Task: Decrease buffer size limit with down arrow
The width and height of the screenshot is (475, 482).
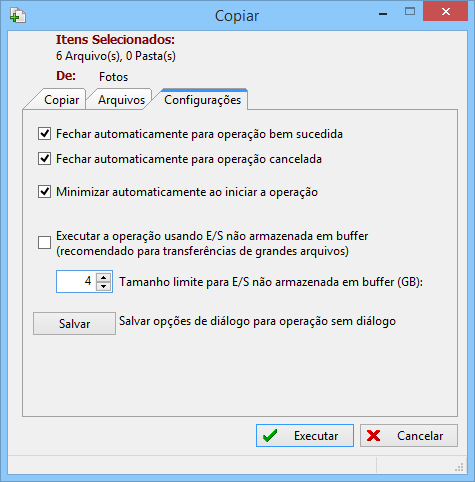Action: point(104,286)
